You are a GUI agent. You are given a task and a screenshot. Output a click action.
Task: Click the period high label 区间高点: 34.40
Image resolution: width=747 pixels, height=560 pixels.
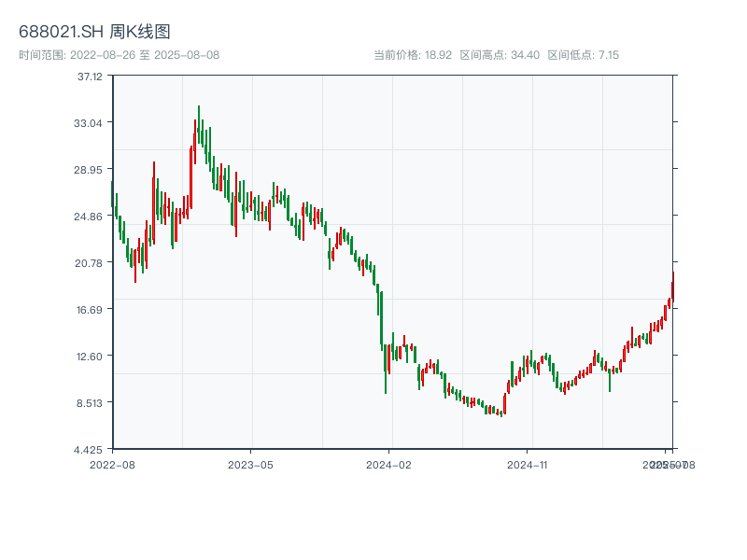[x=500, y=55]
